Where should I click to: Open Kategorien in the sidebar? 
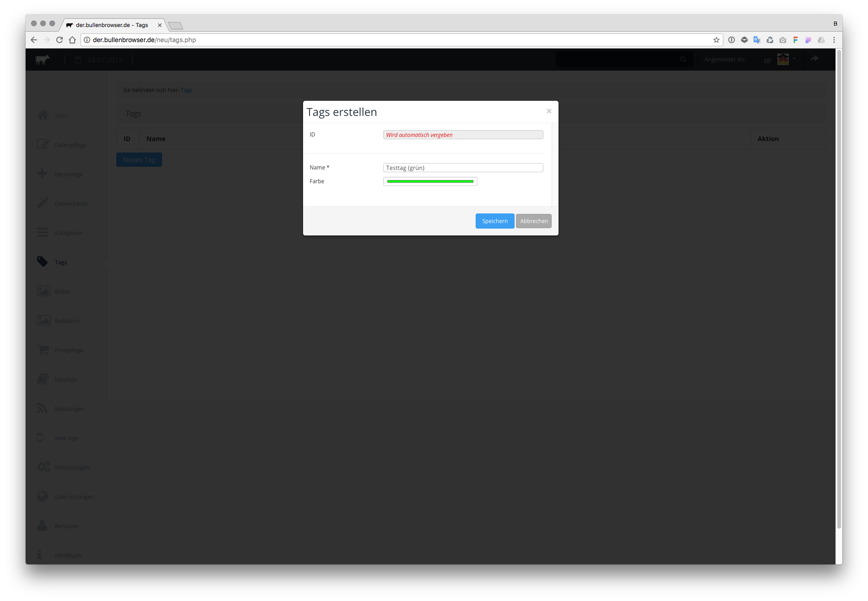[x=69, y=233]
